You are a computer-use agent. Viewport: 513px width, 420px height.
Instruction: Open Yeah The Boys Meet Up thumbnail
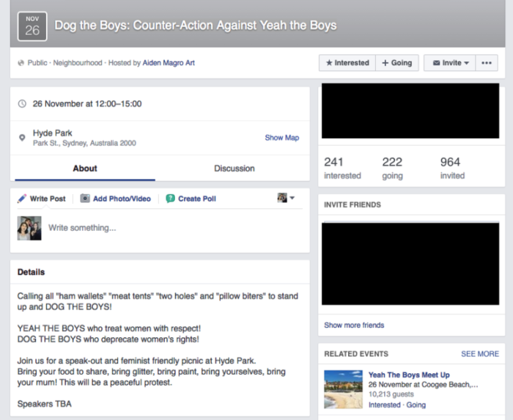point(343,388)
